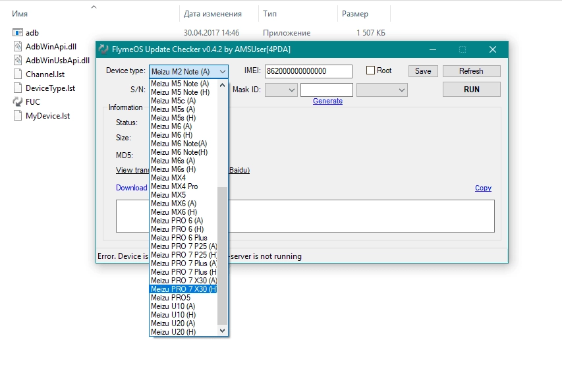
Task: Select the FUC application icon
Action: [18, 101]
